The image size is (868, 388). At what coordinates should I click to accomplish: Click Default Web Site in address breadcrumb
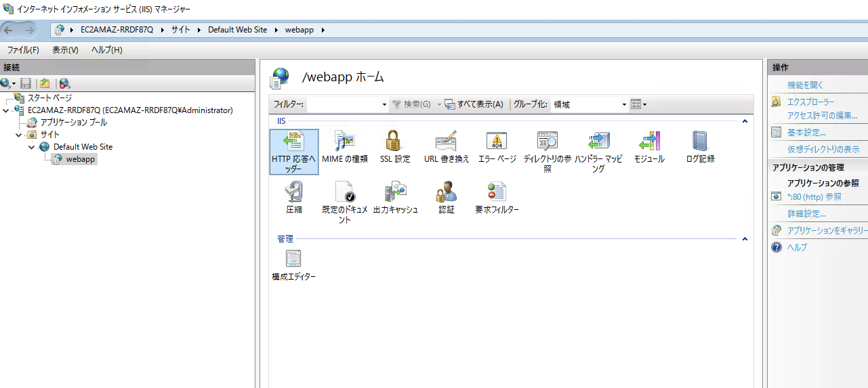click(x=237, y=30)
